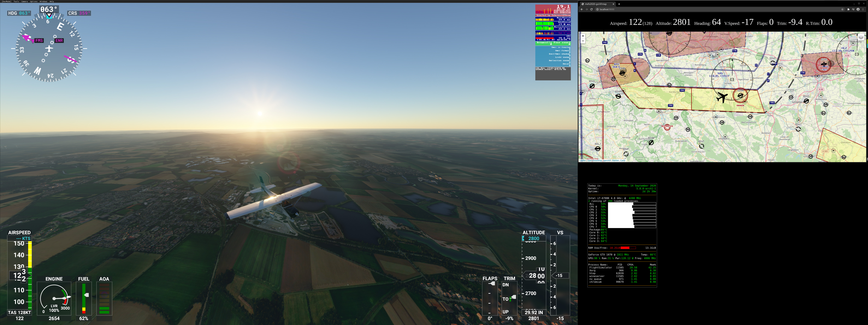Click the TAS 128KT readout
The width and height of the screenshot is (868, 325).
tap(20, 313)
